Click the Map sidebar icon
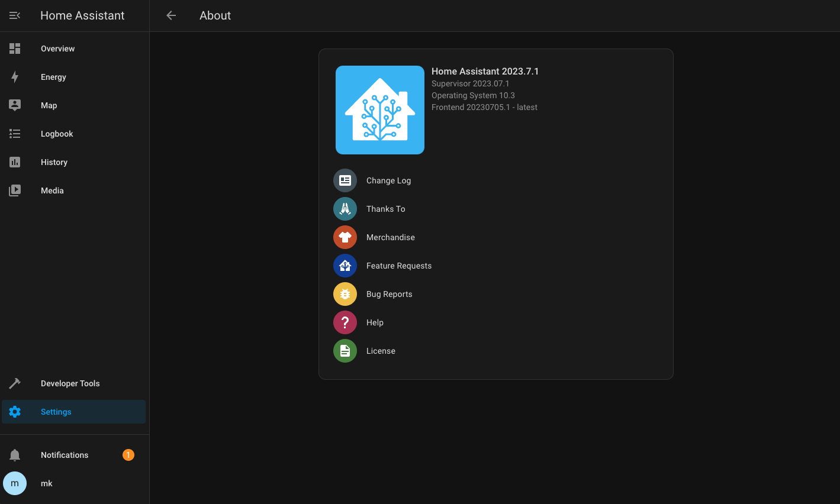Screen dimensions: 840x504 (x=15, y=105)
